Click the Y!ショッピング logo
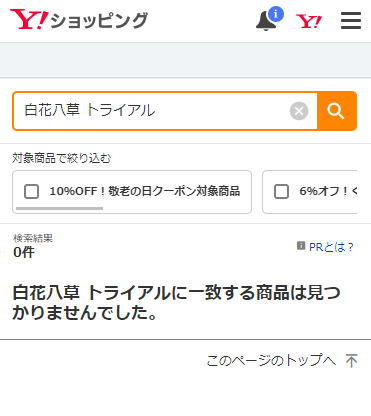The image size is (371, 416). point(79,19)
